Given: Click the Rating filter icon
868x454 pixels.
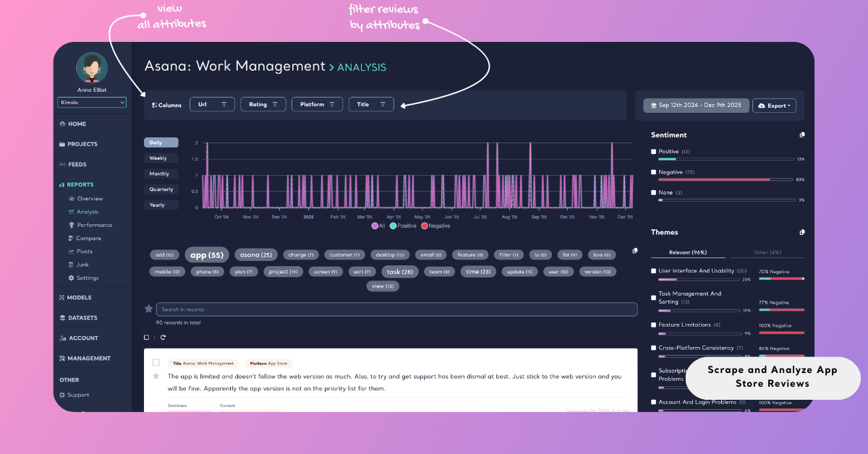Looking at the screenshot, I should (x=275, y=105).
